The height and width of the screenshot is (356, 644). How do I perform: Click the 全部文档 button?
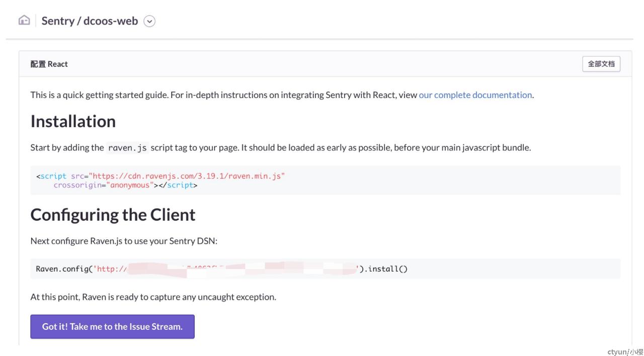point(601,64)
